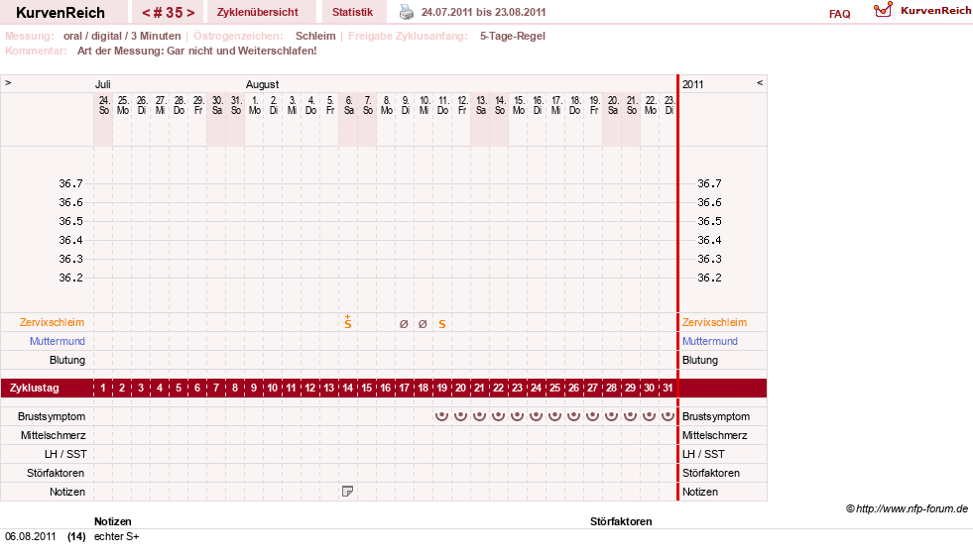Click the breast symptom marker on cycle day 28
This screenshot has height=560, width=973.
click(x=611, y=415)
